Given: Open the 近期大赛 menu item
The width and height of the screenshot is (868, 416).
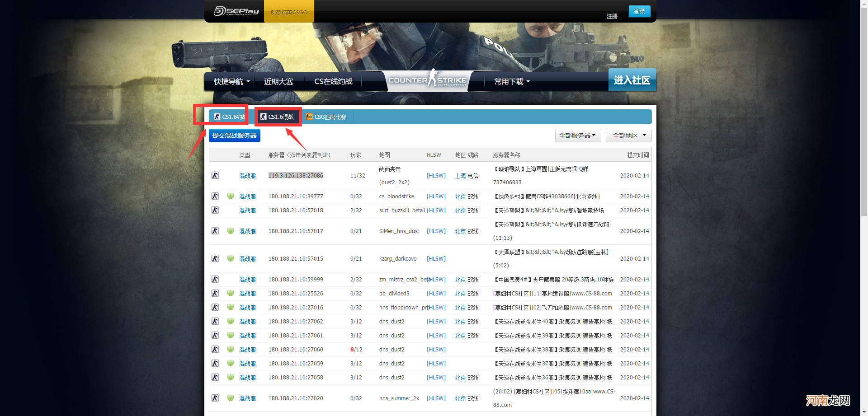Looking at the screenshot, I should pyautogui.click(x=278, y=82).
